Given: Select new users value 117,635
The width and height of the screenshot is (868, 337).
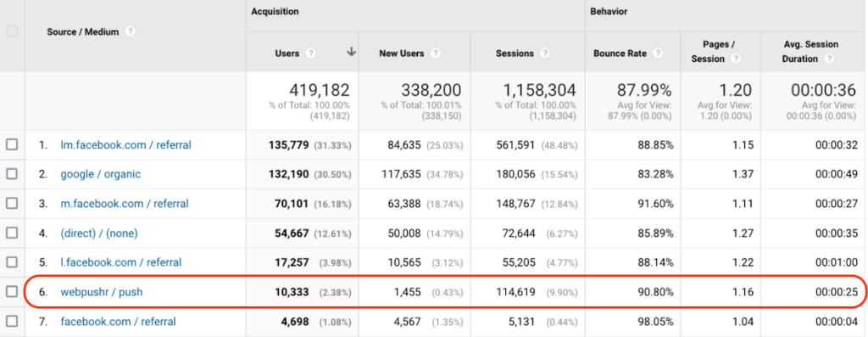Looking at the screenshot, I should coord(402,175).
